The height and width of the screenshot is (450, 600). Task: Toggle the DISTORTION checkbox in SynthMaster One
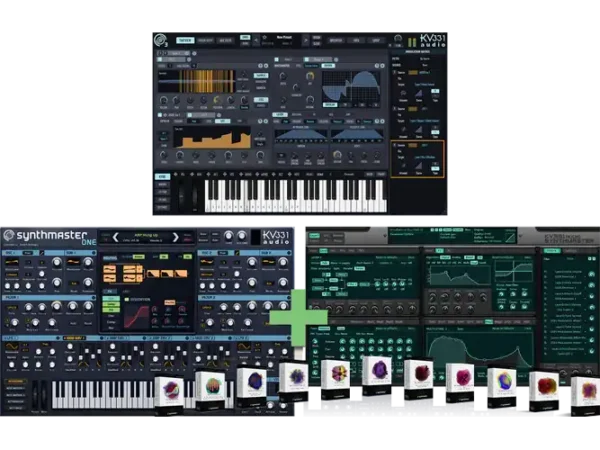coord(127,299)
